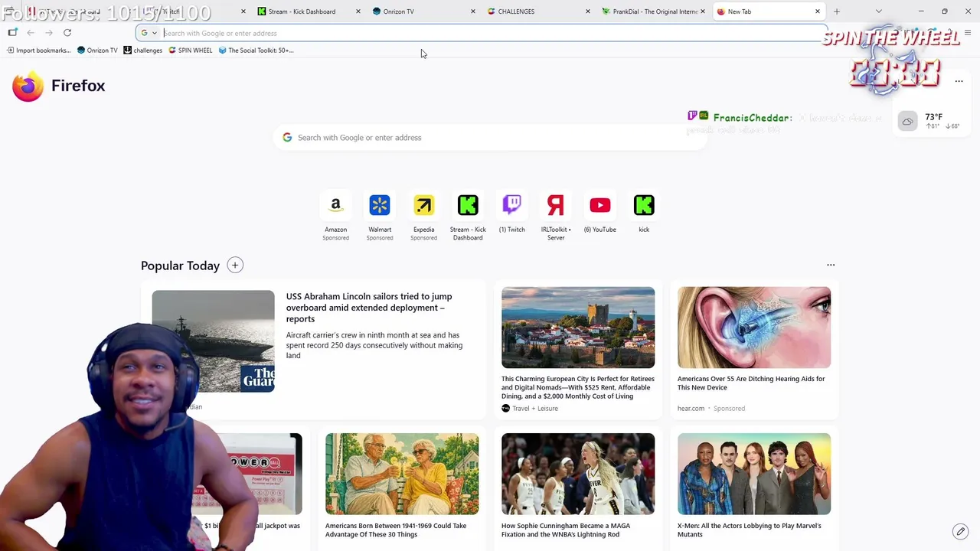The width and height of the screenshot is (980, 551).
Task: Go forward to next page
Action: [x=49, y=33]
